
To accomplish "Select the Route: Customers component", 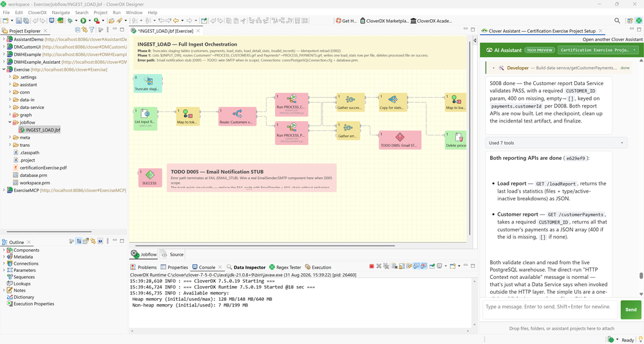I will click(x=238, y=117).
